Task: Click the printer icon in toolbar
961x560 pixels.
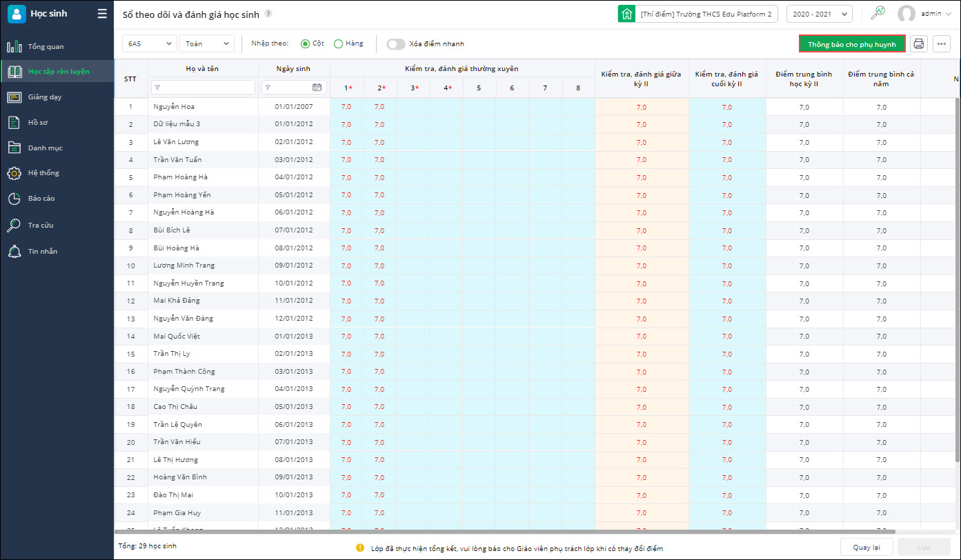Action: click(918, 44)
